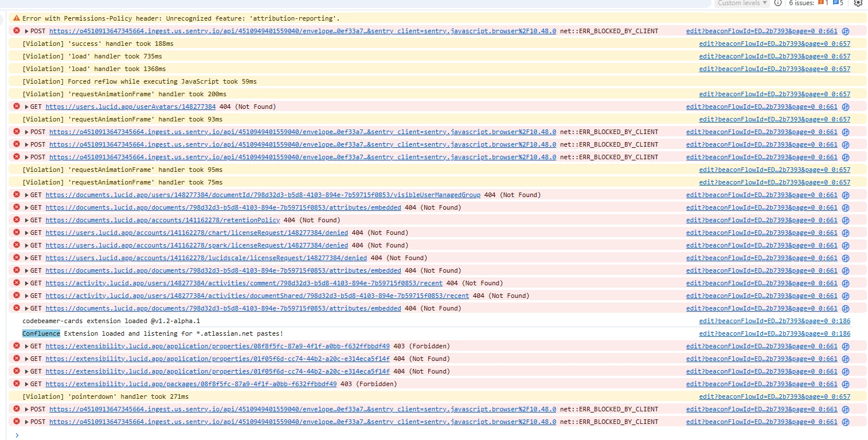The height and width of the screenshot is (440, 868).
Task: Open source link for 'pointerdown' handler violation
Action: [775, 396]
